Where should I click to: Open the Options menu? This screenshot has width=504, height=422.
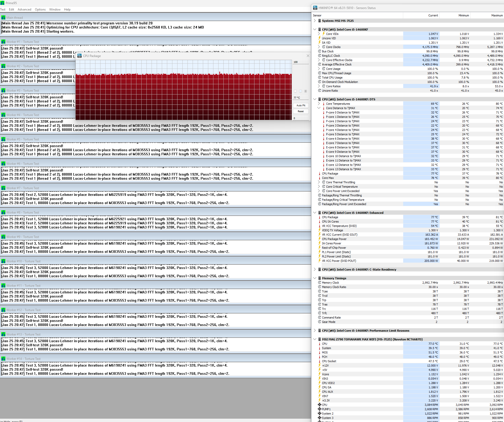pos(40,9)
